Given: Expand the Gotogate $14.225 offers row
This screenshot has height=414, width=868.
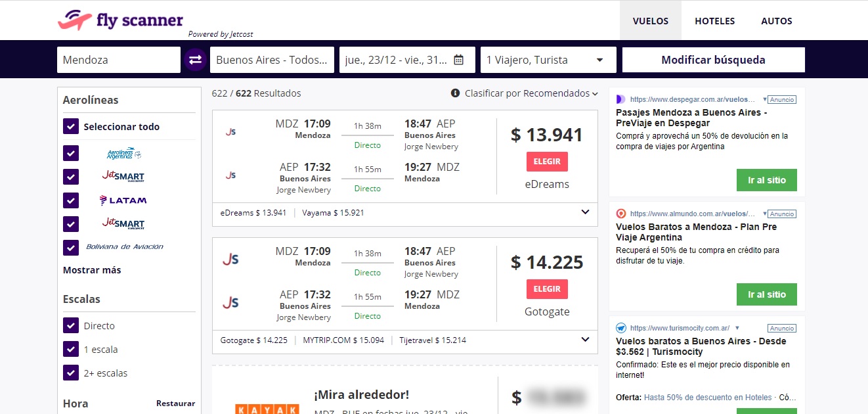Looking at the screenshot, I should pyautogui.click(x=585, y=340).
